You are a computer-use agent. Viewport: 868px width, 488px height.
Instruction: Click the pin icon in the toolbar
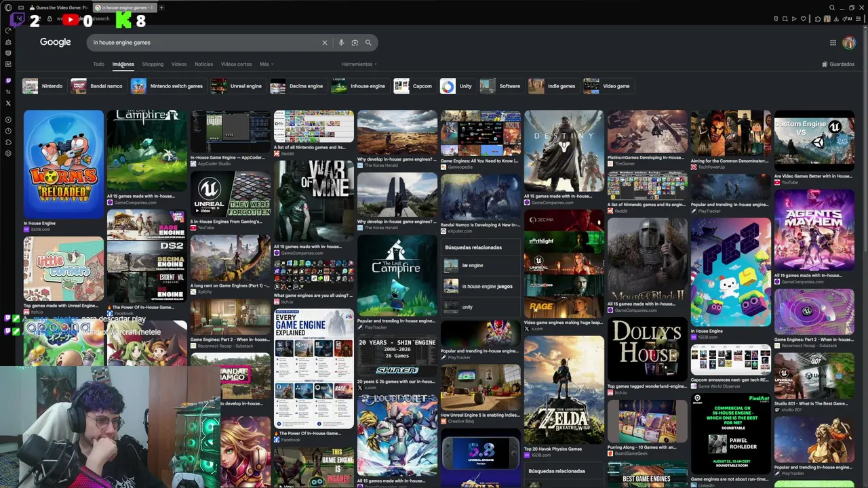(x=776, y=19)
